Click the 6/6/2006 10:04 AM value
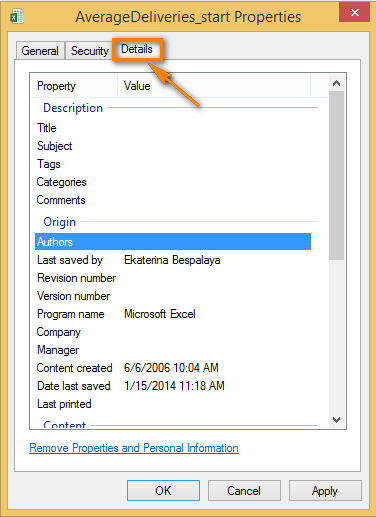Viewport: 376px width, 517px height. 171,368
